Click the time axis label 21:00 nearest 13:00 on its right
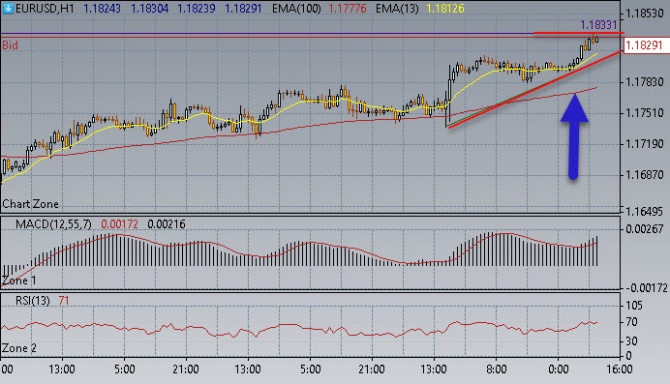Viewport: 670px width, 384px height. click(x=372, y=369)
